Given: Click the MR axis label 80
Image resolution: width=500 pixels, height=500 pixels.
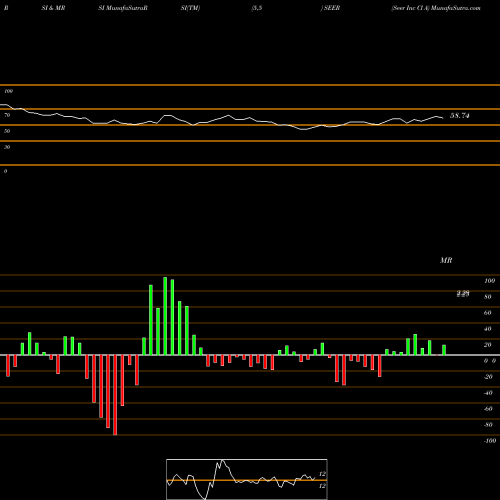Looking at the screenshot, I should (x=488, y=297).
